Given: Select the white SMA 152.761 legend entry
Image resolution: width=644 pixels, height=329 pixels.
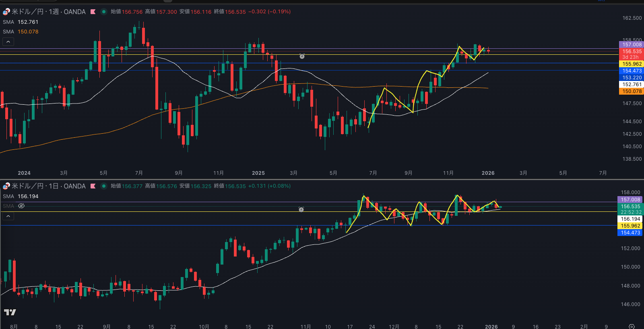Looking at the screenshot, I should [21, 22].
